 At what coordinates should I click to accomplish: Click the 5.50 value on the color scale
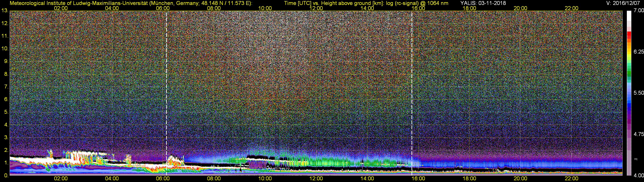(638, 93)
